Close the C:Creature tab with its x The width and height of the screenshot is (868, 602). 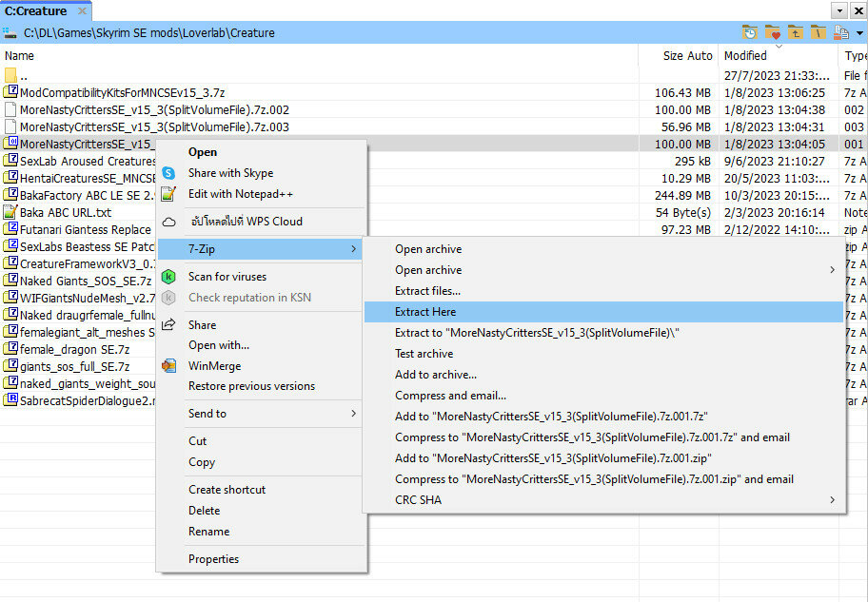tap(82, 11)
